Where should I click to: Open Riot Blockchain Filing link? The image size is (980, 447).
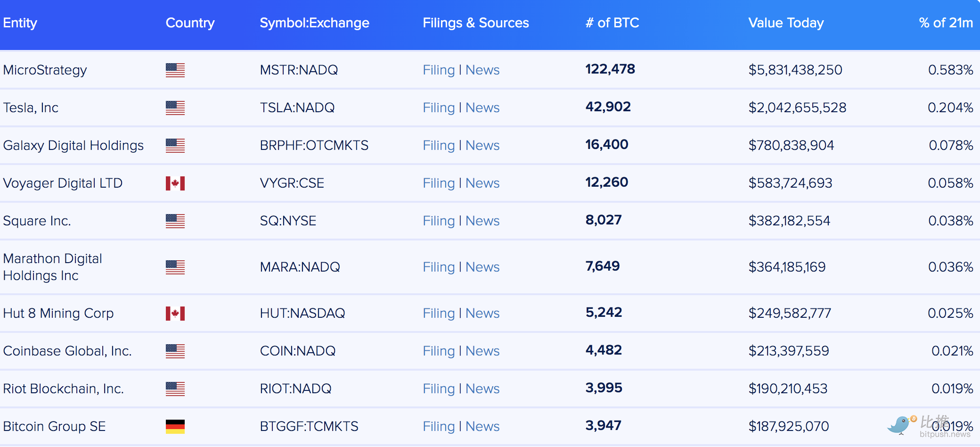(439, 389)
